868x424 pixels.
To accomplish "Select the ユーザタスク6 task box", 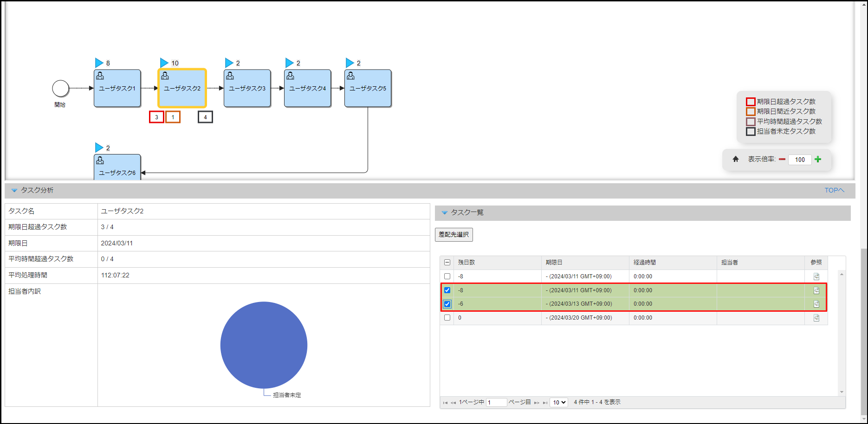I will (117, 167).
